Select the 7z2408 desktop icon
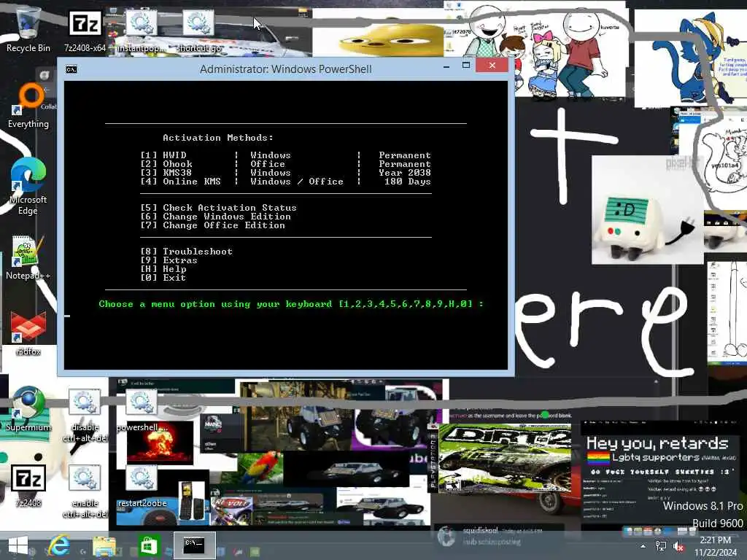This screenshot has width=747, height=560. (28, 486)
